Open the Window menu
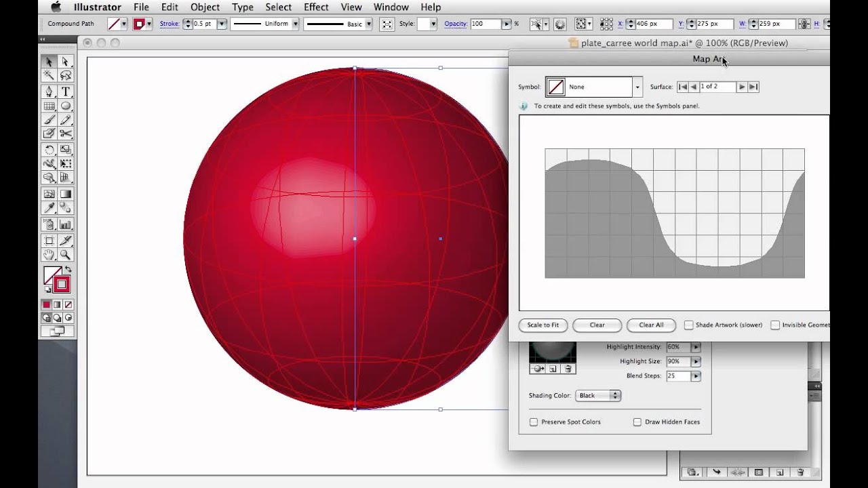 [391, 7]
